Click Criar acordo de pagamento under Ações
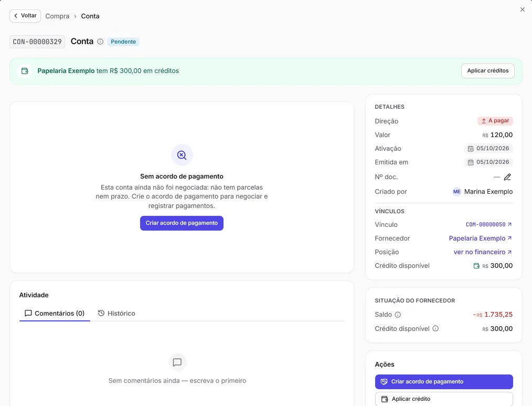The image size is (532, 406). click(x=444, y=381)
